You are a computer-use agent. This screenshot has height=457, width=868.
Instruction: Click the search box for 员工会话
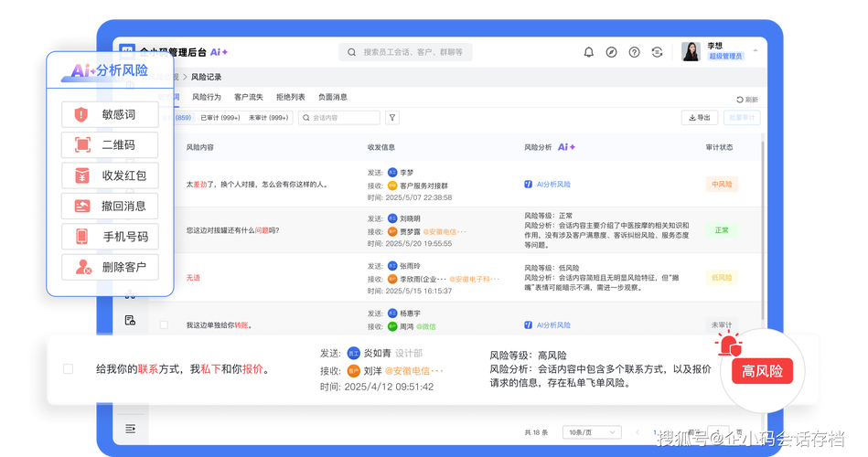point(405,52)
